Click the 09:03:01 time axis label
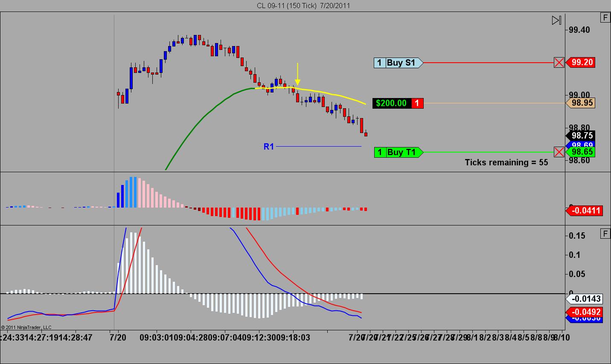Image resolution: width=611 pixels, height=364 pixels. 156,338
